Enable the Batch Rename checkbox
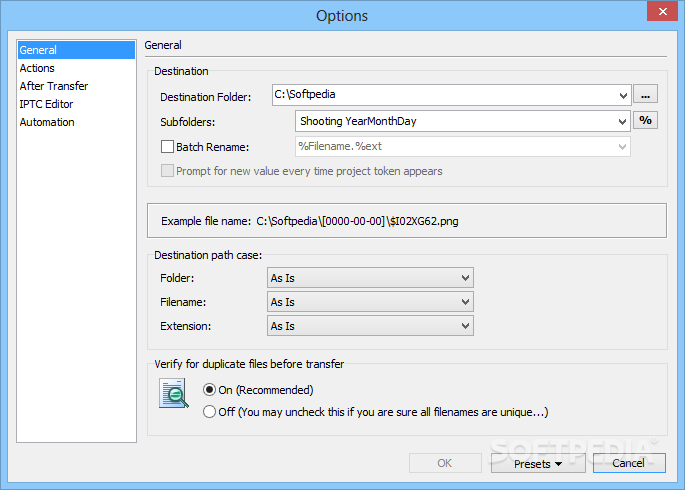The height and width of the screenshot is (490, 685). click(x=167, y=147)
